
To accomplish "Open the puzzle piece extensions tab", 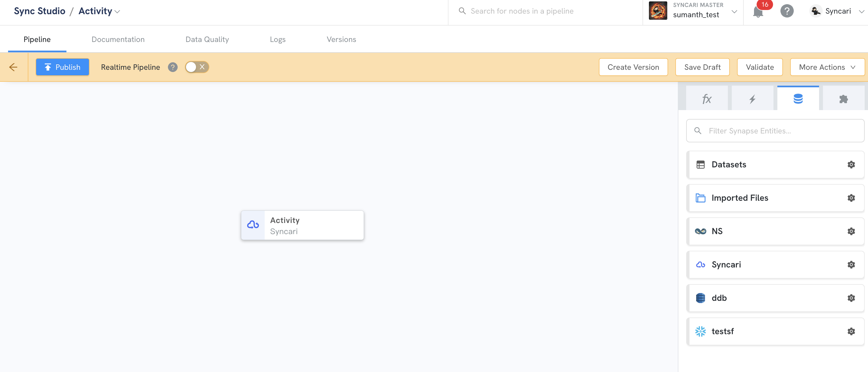I will tap(844, 99).
